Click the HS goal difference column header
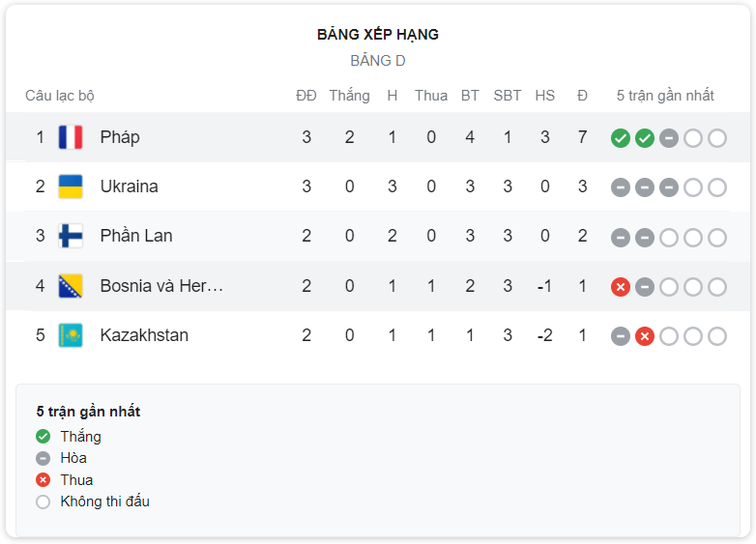The height and width of the screenshot is (544, 756). click(x=545, y=96)
